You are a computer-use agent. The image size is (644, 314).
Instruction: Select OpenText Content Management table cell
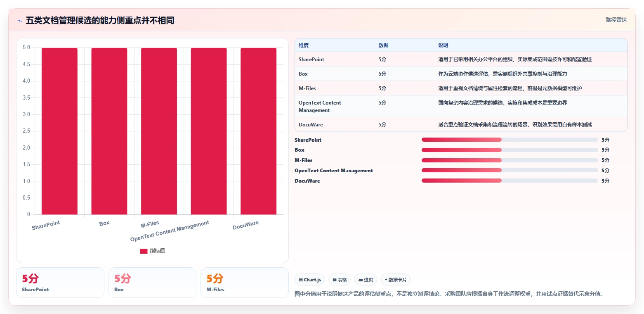click(x=320, y=107)
